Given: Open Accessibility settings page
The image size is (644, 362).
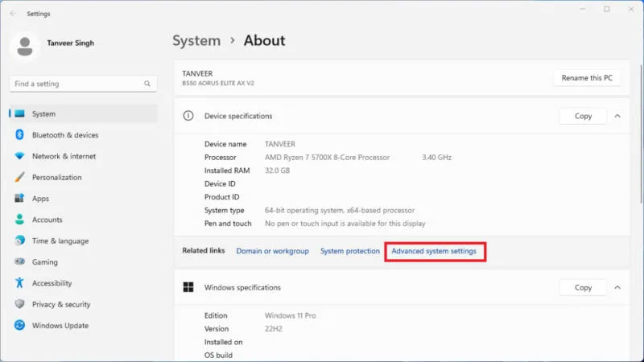Looking at the screenshot, I should point(52,283).
